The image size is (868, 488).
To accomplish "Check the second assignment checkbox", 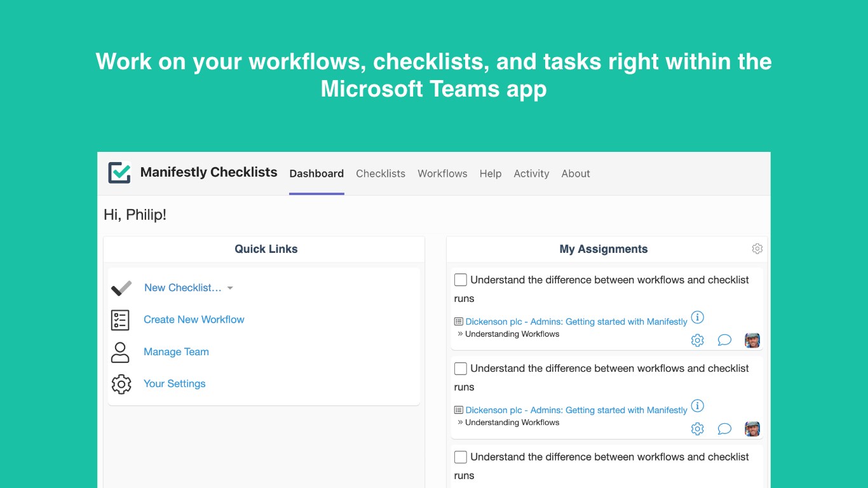I will coord(461,369).
